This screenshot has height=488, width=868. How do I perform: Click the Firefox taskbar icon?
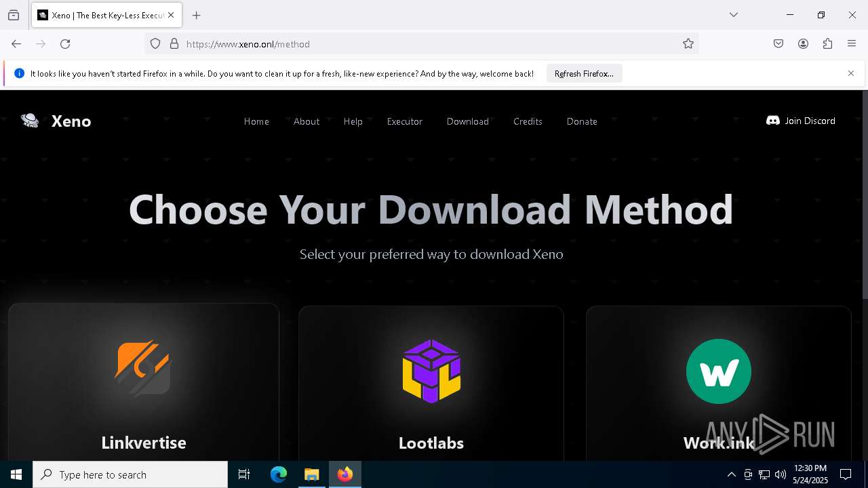click(x=345, y=474)
